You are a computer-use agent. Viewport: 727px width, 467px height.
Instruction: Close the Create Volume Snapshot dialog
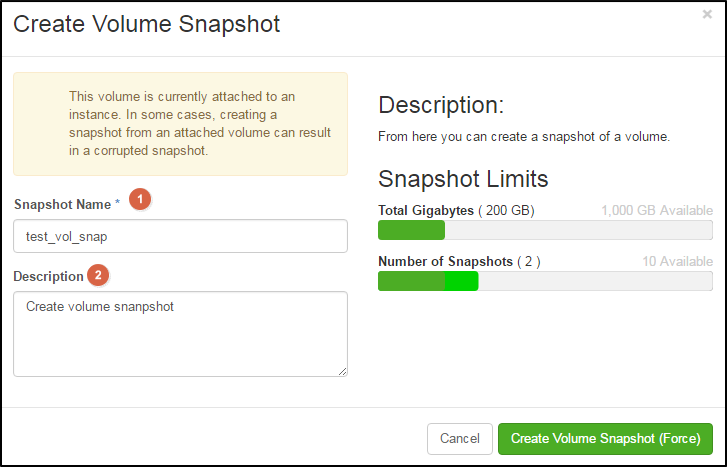(707, 14)
